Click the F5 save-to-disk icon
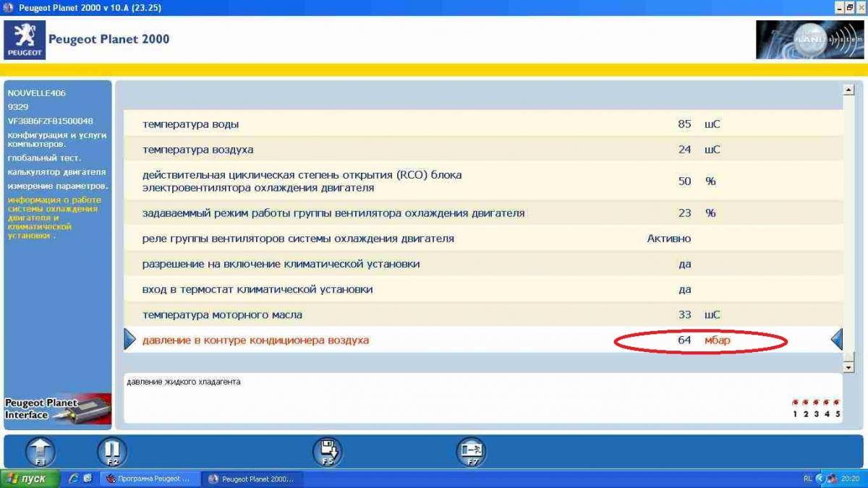Image resolution: width=868 pixels, height=488 pixels. coord(327,452)
